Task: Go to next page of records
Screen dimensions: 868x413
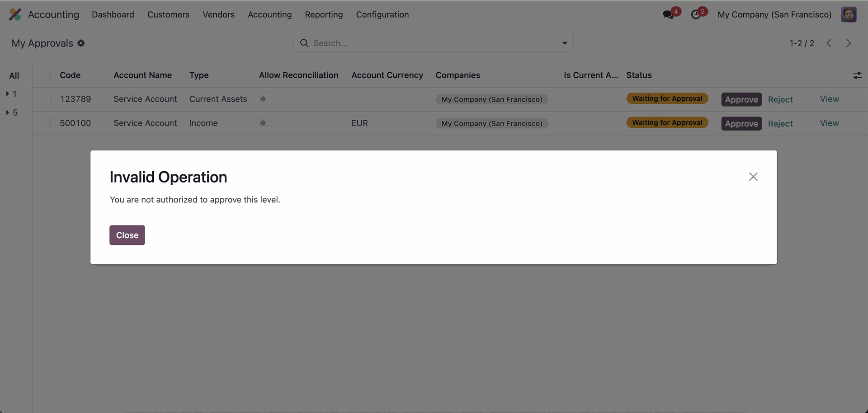Action: pos(849,43)
